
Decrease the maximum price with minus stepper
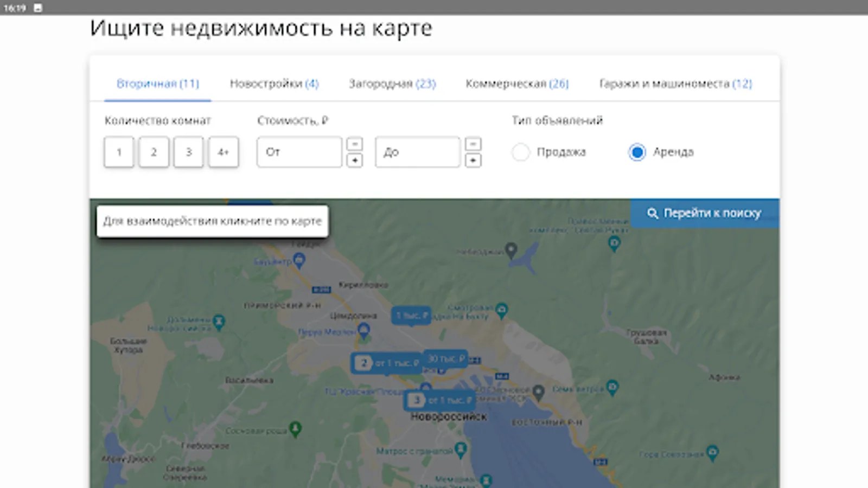click(473, 144)
